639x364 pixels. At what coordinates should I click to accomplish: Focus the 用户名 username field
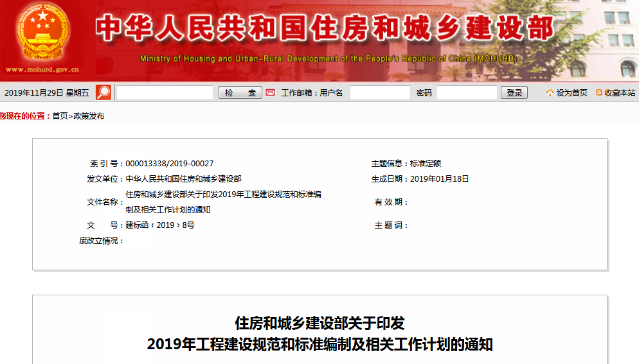380,93
